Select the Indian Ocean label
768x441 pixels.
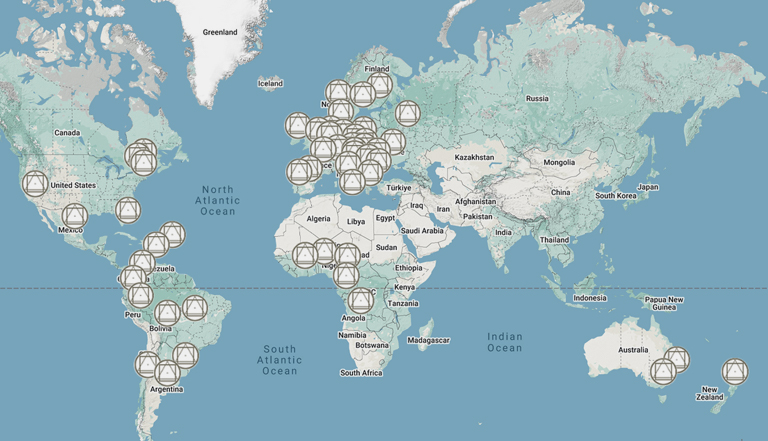coord(504,342)
